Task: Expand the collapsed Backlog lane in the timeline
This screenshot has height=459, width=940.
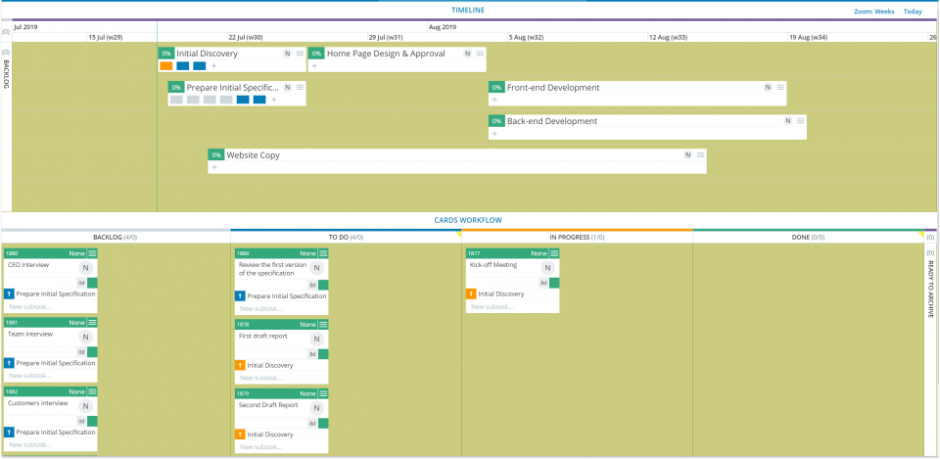Action: pyautogui.click(x=6, y=75)
